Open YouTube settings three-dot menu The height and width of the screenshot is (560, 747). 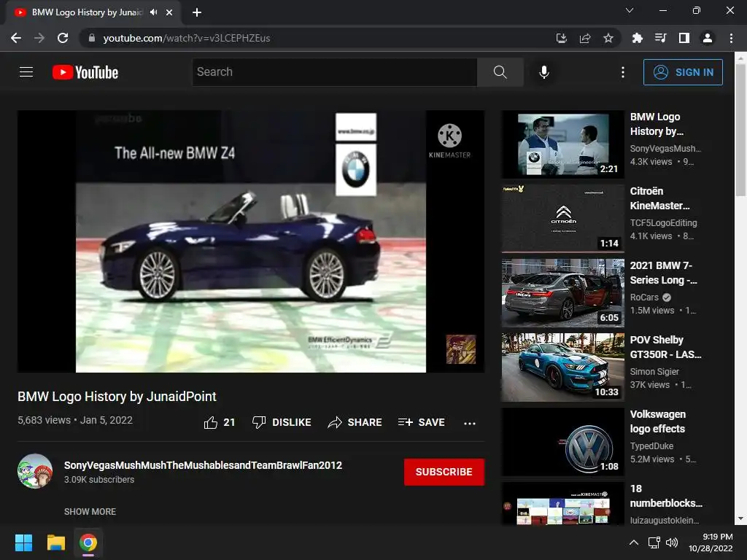coord(623,72)
